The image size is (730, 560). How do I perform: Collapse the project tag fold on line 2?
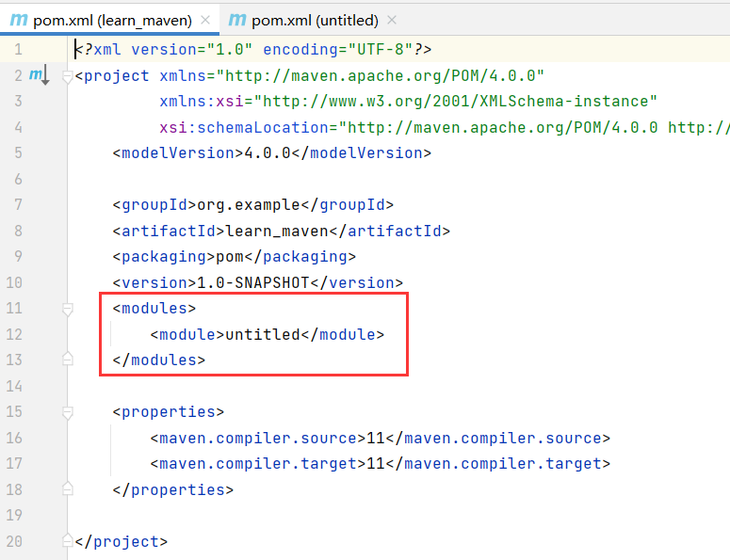(x=68, y=77)
